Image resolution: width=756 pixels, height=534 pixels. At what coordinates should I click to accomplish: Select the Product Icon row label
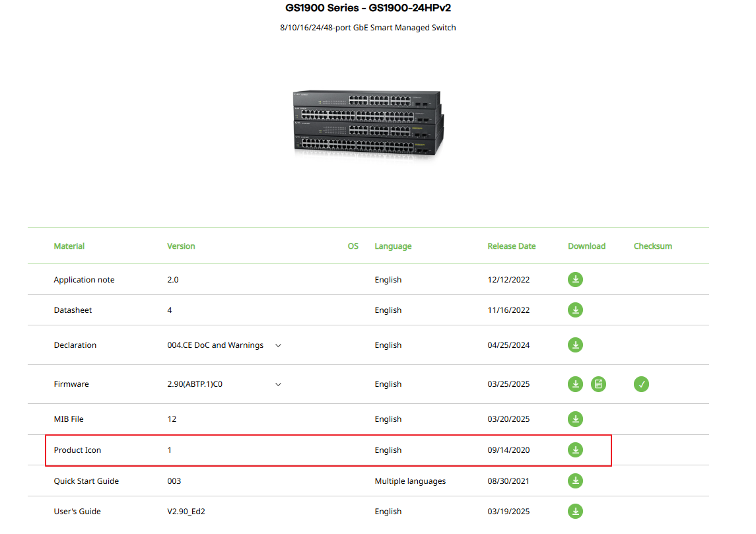click(x=77, y=450)
